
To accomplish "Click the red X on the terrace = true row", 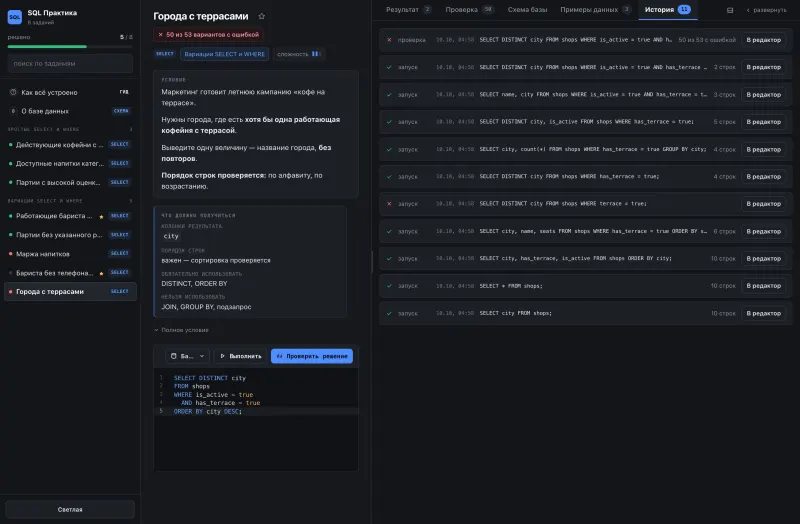I will click(x=389, y=204).
